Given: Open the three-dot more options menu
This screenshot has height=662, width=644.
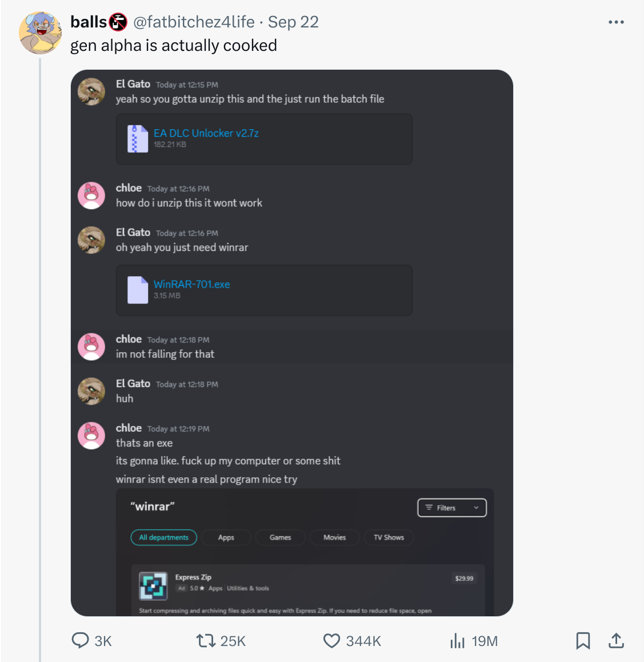Looking at the screenshot, I should click(616, 22).
